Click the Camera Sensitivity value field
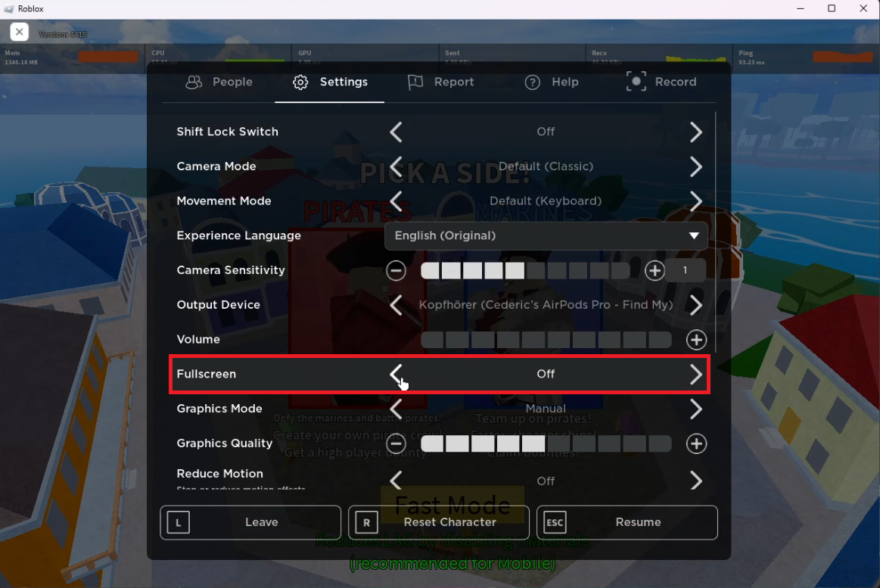Image resolution: width=880 pixels, height=588 pixels. click(x=685, y=270)
